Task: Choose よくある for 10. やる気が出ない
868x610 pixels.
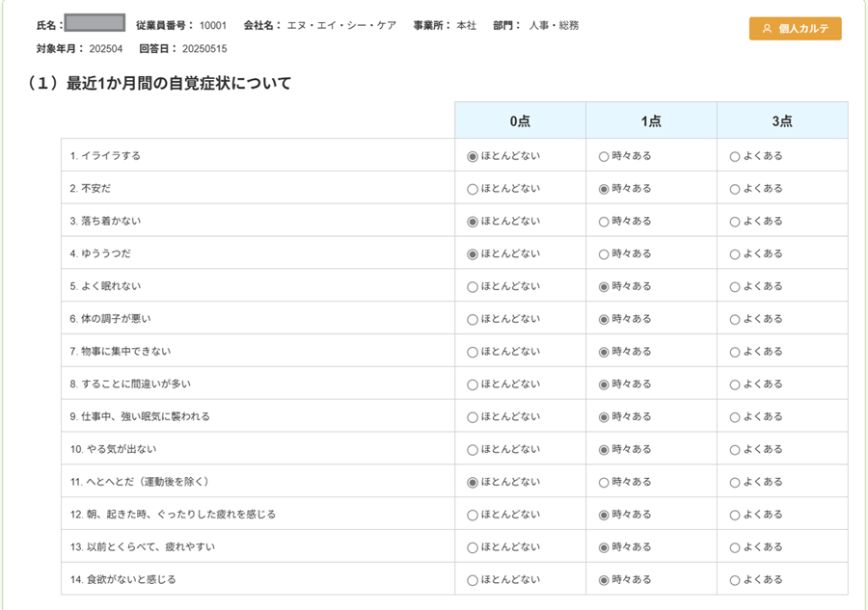Action: 735,450
